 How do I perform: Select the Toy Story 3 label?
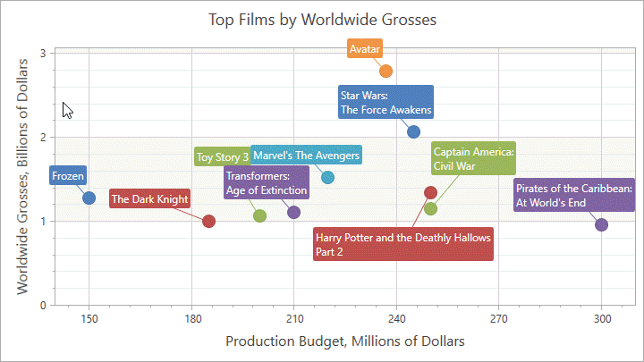pos(222,156)
